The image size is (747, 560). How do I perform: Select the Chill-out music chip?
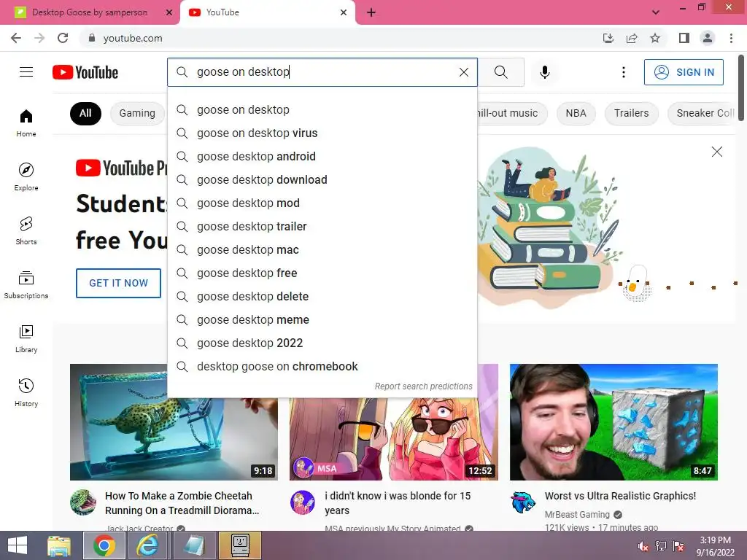[512, 113]
